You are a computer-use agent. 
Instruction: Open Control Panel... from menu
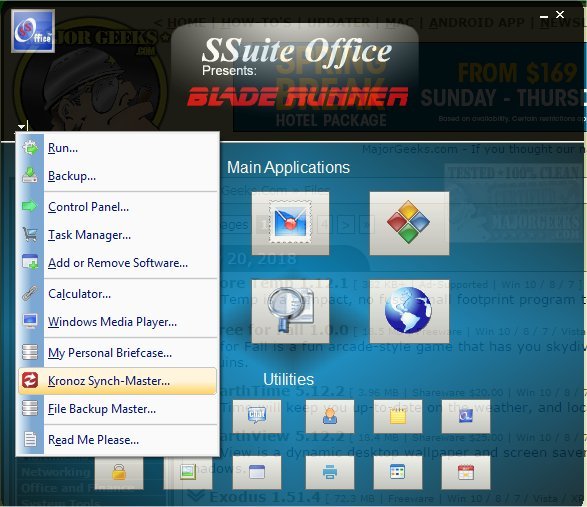tap(117, 207)
